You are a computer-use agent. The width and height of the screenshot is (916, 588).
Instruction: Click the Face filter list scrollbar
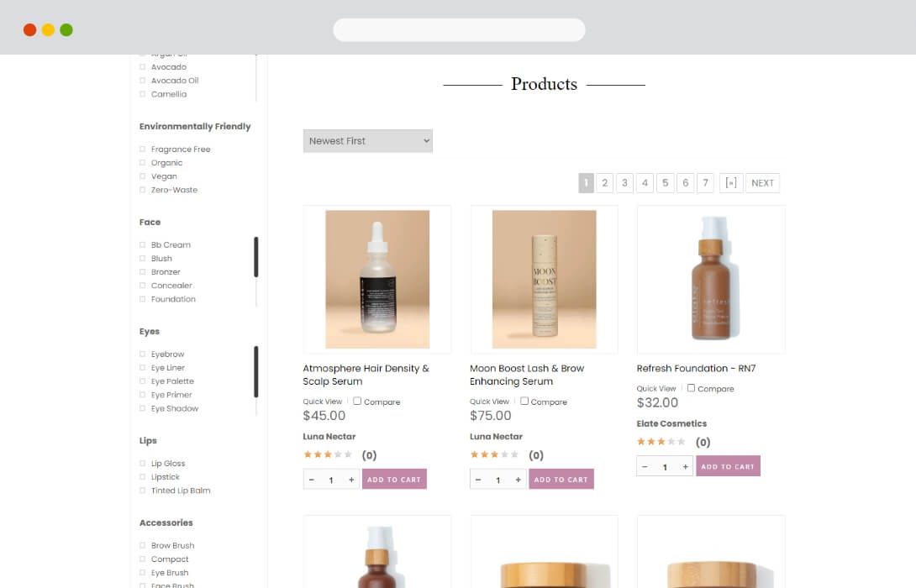point(255,257)
